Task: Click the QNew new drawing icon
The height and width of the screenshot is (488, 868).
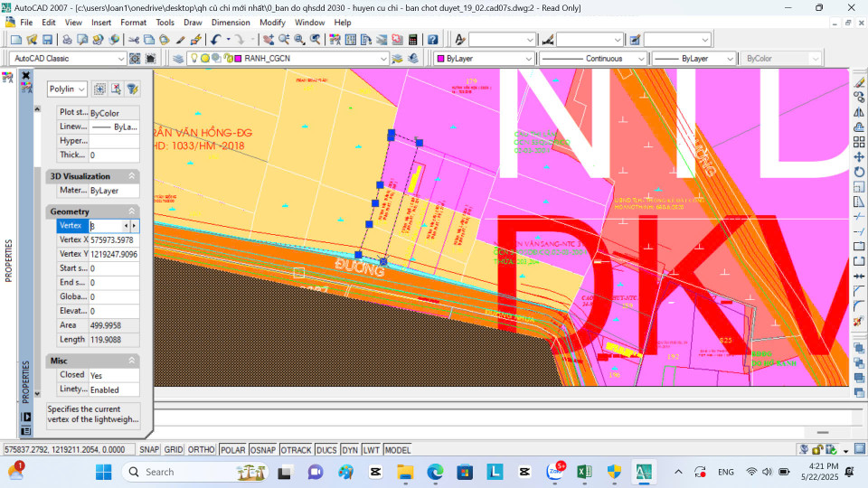Action: tap(16, 40)
